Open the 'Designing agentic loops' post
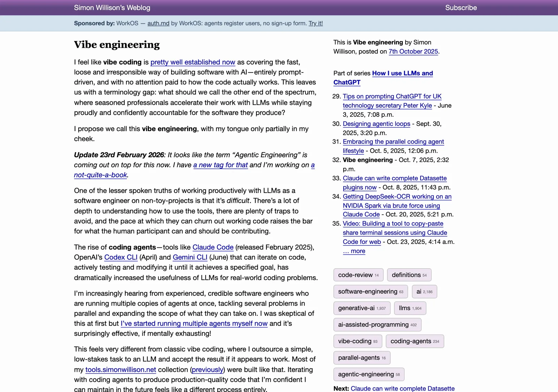This screenshot has width=558, height=392. tap(376, 124)
